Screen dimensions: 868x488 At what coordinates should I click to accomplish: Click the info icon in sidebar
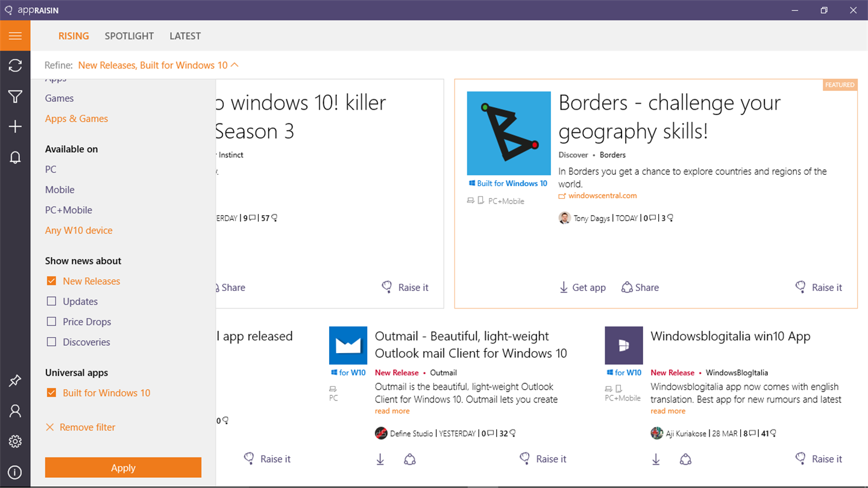point(15,472)
